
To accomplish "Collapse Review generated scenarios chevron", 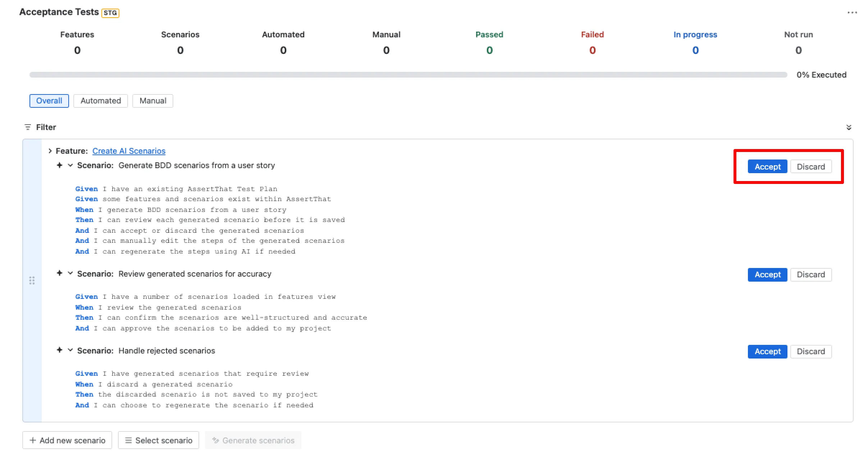I will pos(70,273).
